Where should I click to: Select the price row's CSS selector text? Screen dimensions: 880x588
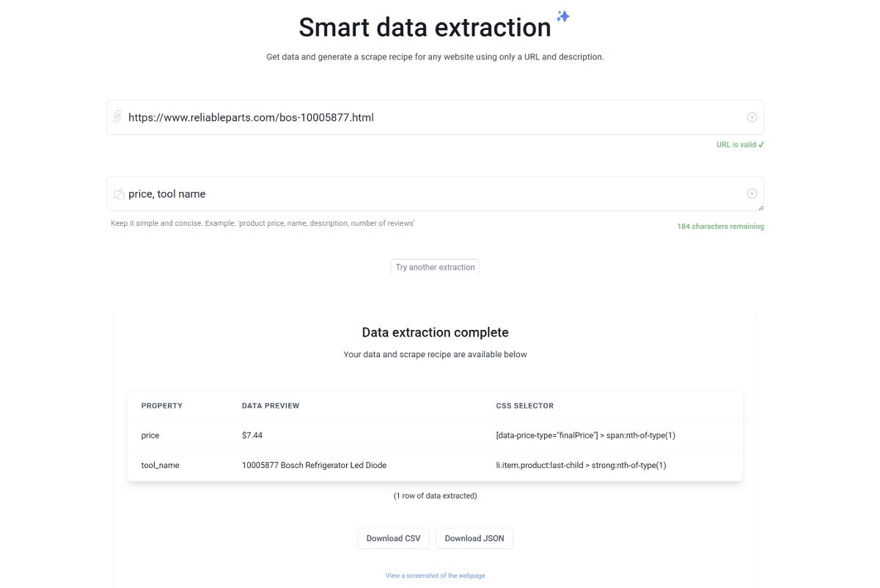click(585, 436)
